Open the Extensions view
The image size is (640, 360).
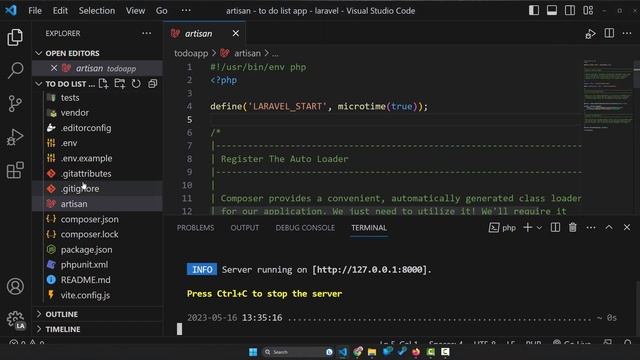[x=15, y=171]
